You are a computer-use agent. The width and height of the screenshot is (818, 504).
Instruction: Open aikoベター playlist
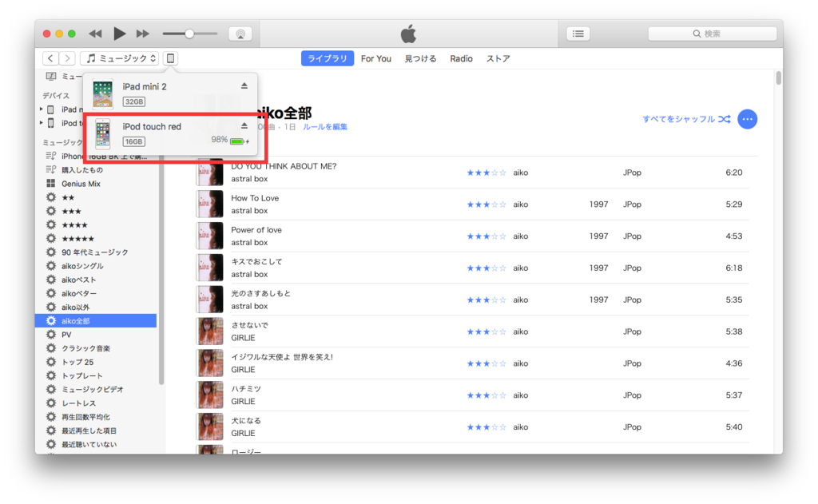coord(79,293)
